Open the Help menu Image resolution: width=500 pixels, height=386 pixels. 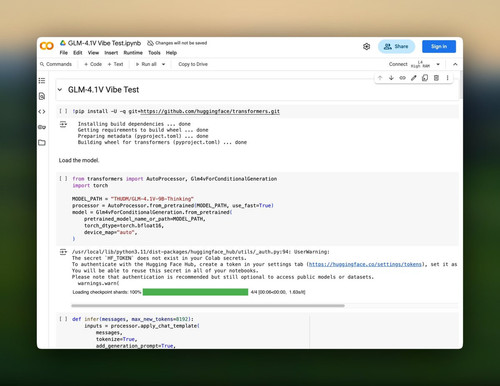[171, 53]
